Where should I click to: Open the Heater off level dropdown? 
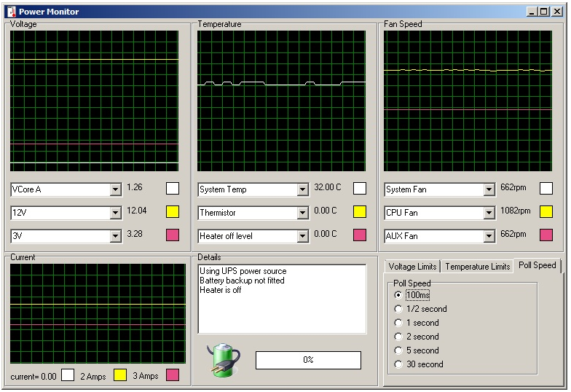[x=302, y=237]
